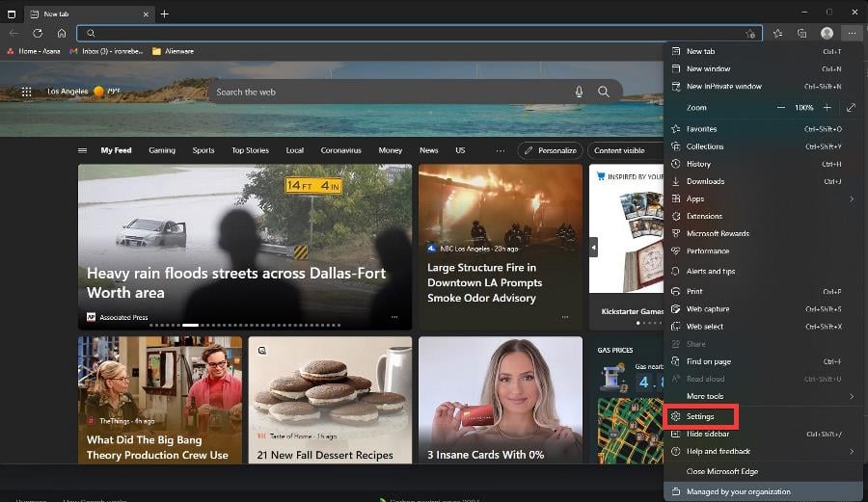
Task: Choose New window from the menu
Action: point(764,69)
